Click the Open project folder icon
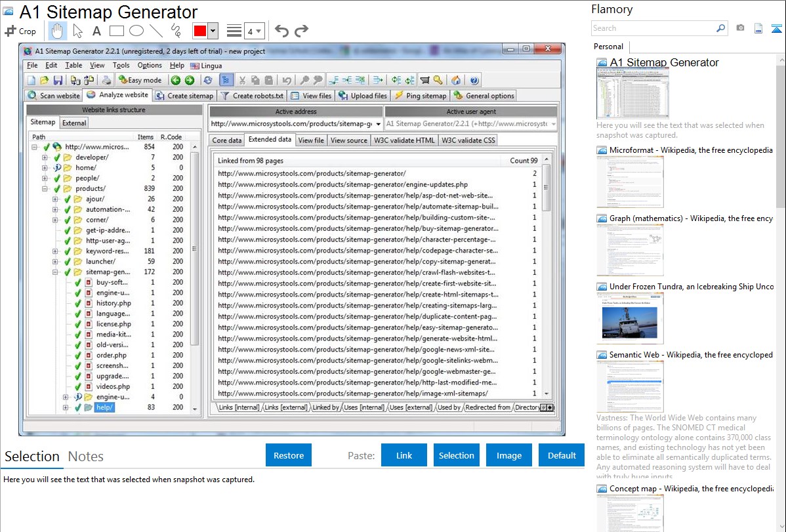Screen dimensions: 786x532 point(44,80)
